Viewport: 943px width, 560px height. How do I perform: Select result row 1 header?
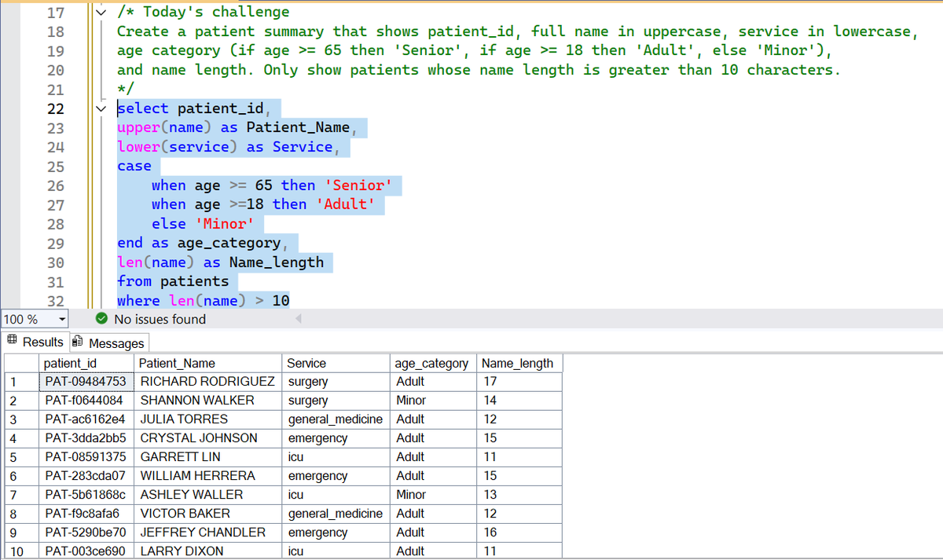[22, 382]
